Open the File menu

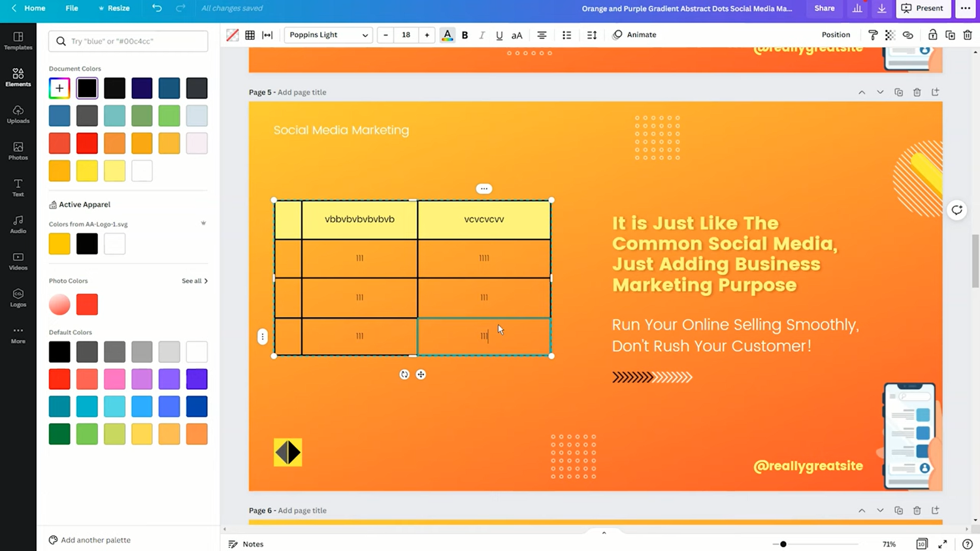(72, 8)
